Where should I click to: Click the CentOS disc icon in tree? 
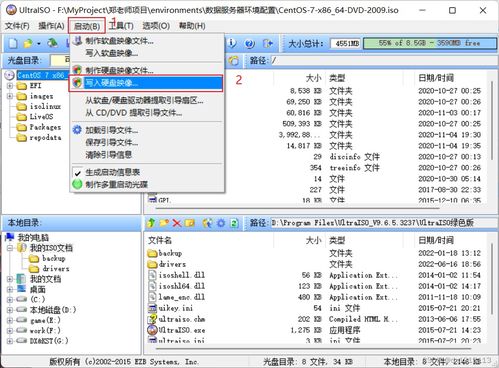[10, 75]
